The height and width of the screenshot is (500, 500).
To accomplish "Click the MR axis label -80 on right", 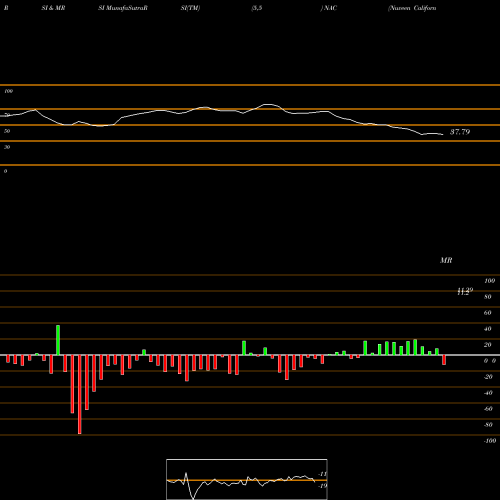I will pos(488,425).
